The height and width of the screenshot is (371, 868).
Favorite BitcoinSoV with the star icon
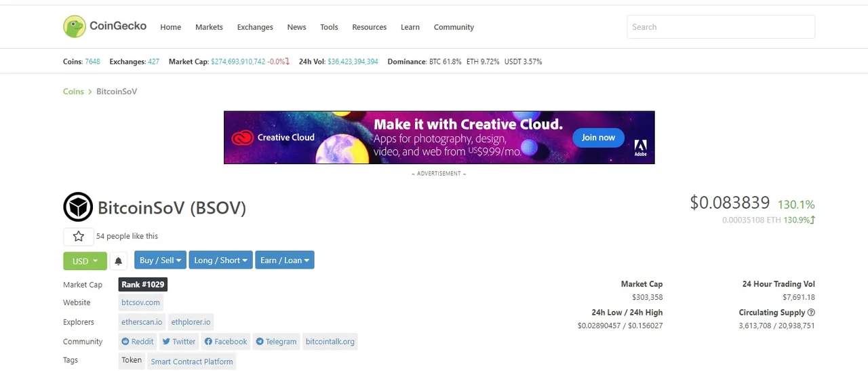[x=79, y=236]
